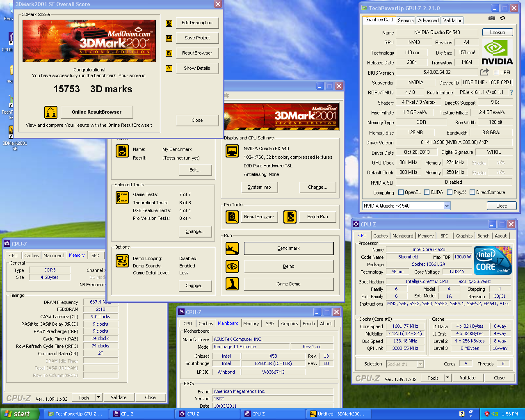Viewport: 525px width, 420px height.
Task: Click the System Info button
Action: 259,187
